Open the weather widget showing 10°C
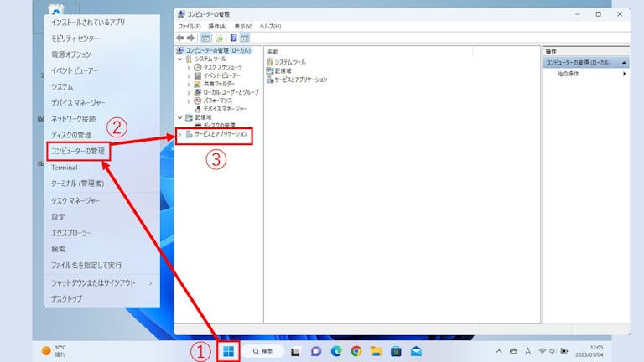The height and width of the screenshot is (362, 644). [54, 351]
